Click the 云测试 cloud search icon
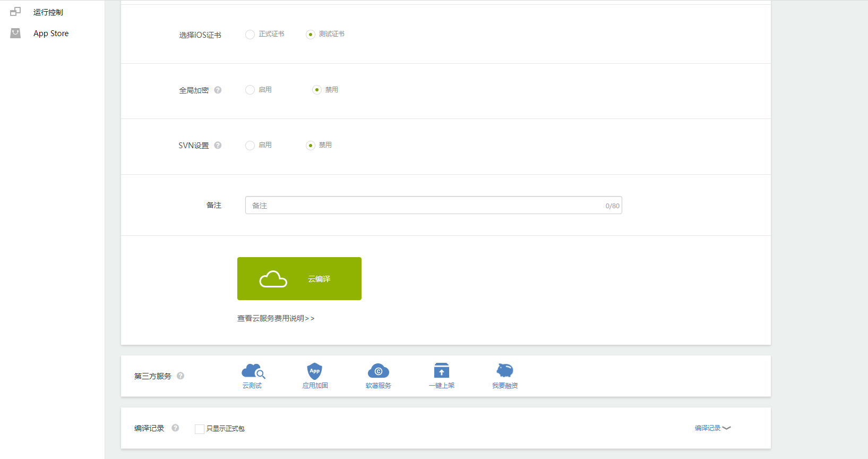 click(253, 371)
